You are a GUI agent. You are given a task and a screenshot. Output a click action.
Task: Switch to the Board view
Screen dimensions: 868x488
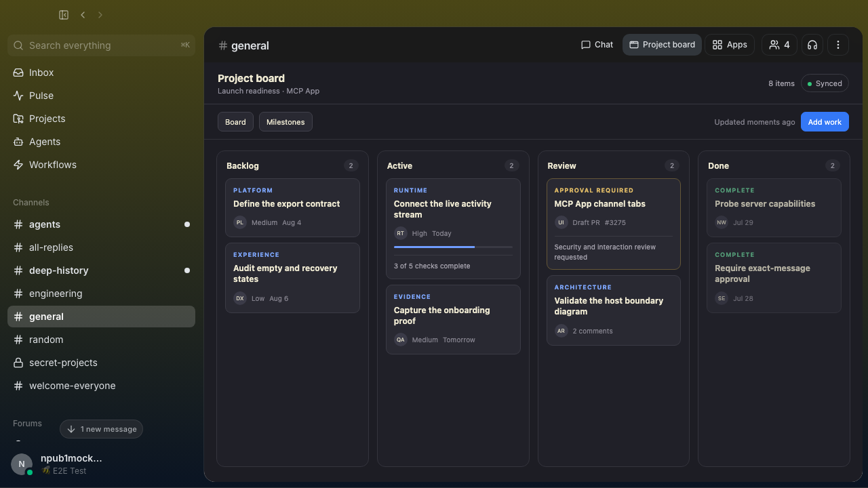click(x=235, y=122)
